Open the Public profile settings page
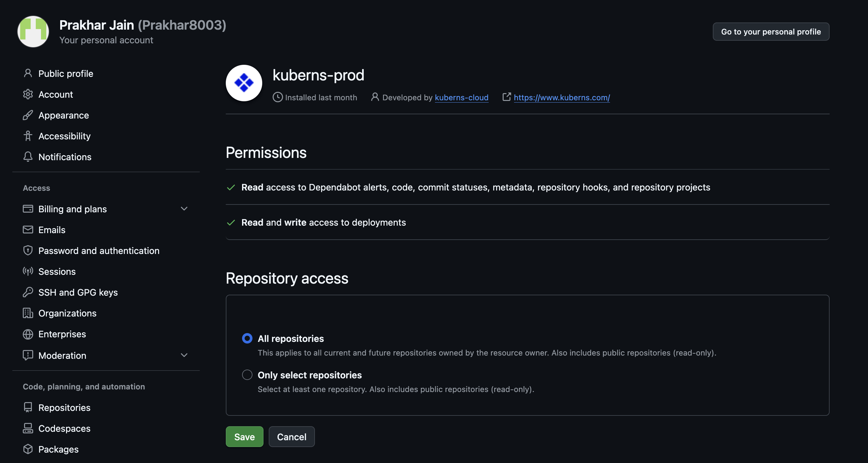The image size is (868, 463). [x=66, y=74]
